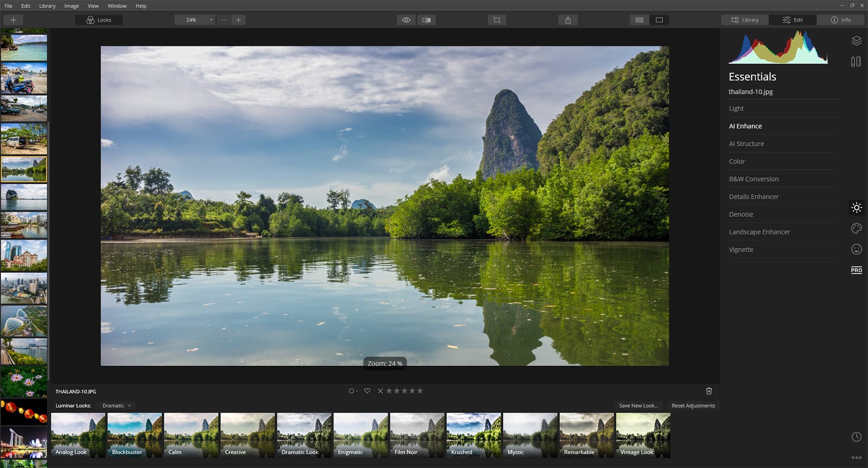Click the histogram display

[x=778, y=47]
